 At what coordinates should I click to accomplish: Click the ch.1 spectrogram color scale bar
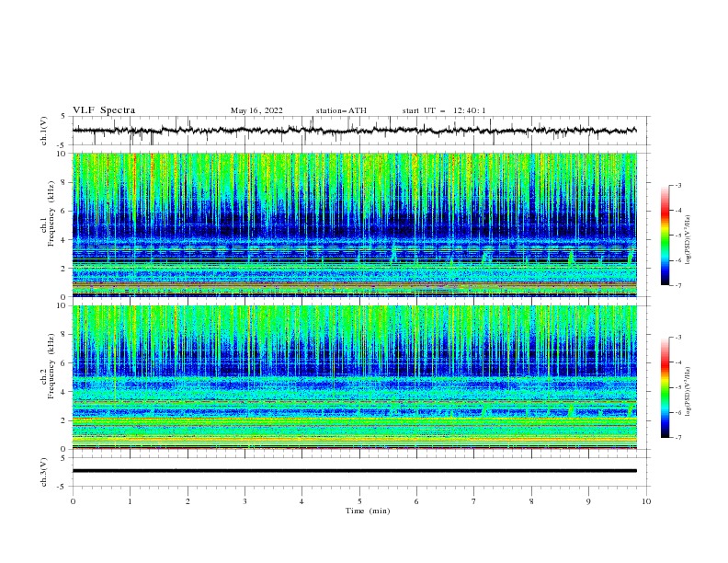[x=665, y=235]
